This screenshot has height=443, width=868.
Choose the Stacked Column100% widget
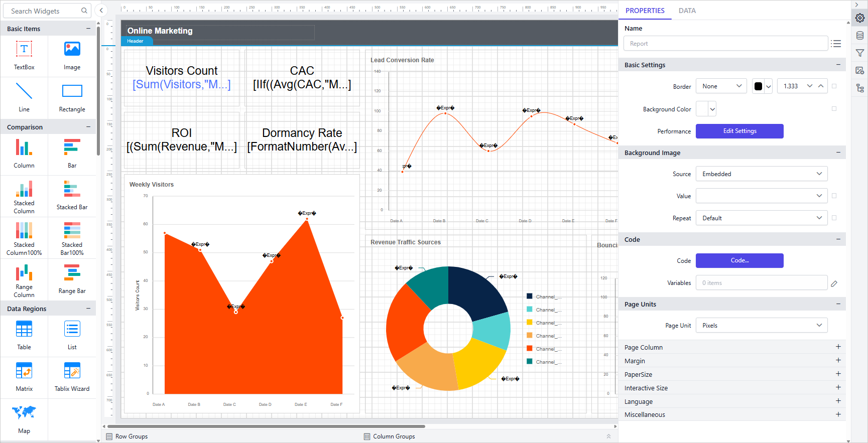(24, 238)
